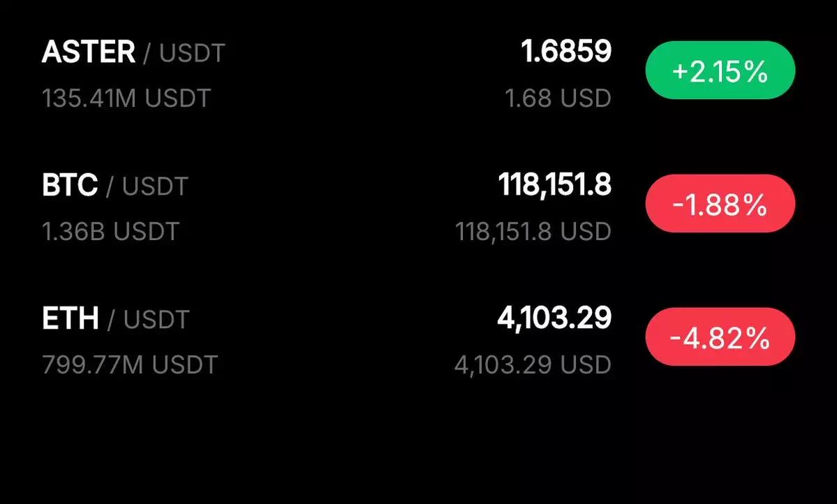Click the ASTER symbol name
The height and width of the screenshot is (504, 837).
click(89, 52)
